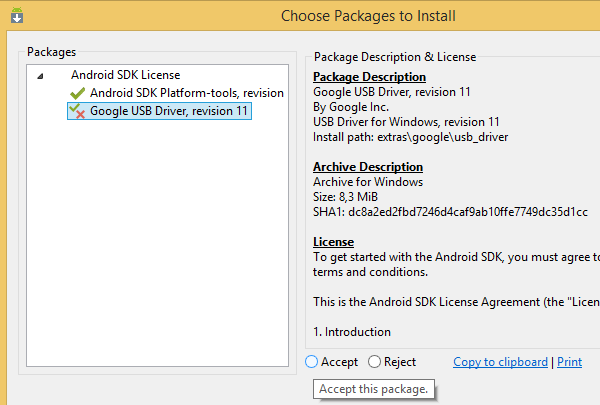Click 'Accept this package.' tooltip
The height and width of the screenshot is (405, 600).
pyautogui.click(x=374, y=389)
